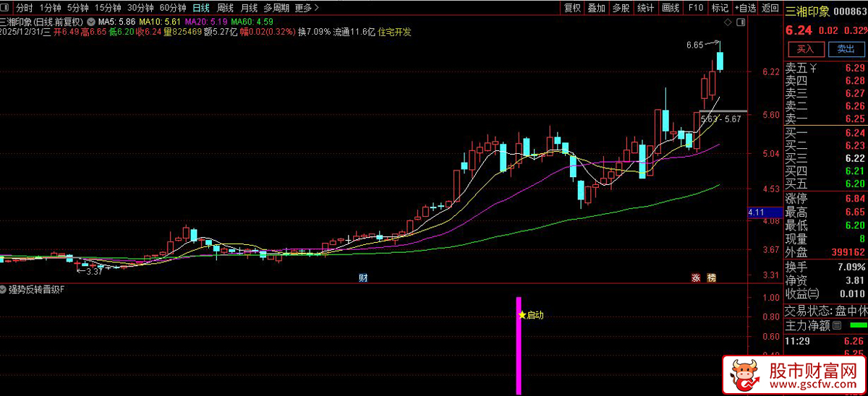
Task: Select the 15分钟 chart period
Action: [108, 8]
